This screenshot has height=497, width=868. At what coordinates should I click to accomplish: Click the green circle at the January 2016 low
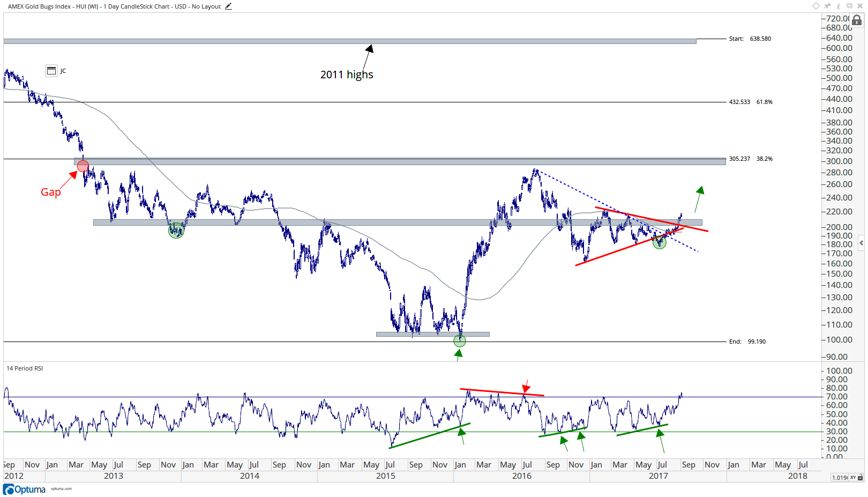point(460,340)
